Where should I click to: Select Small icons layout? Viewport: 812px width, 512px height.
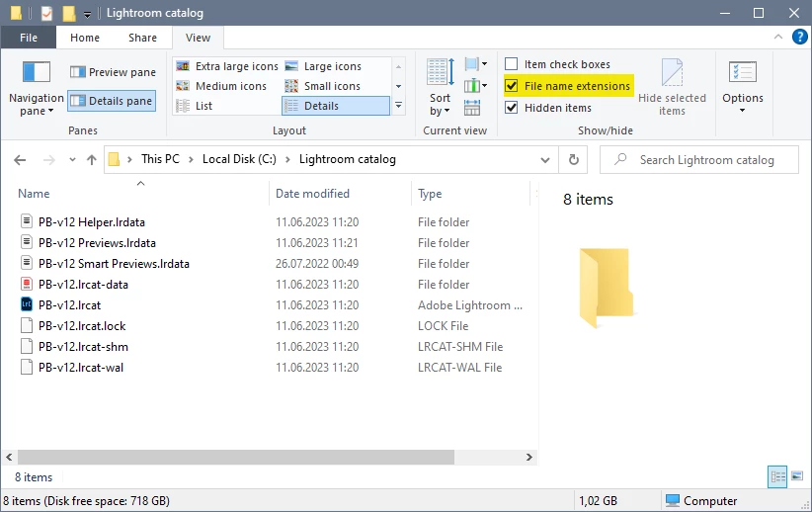[323, 86]
